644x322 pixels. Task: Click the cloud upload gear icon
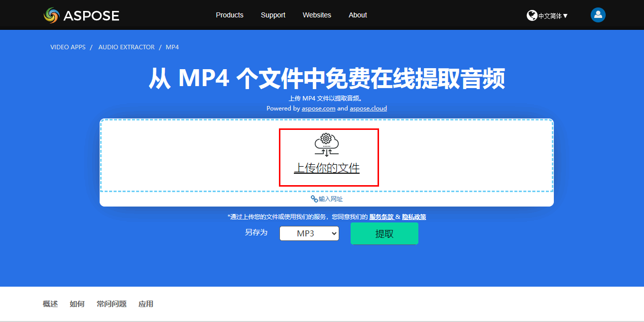tap(327, 145)
